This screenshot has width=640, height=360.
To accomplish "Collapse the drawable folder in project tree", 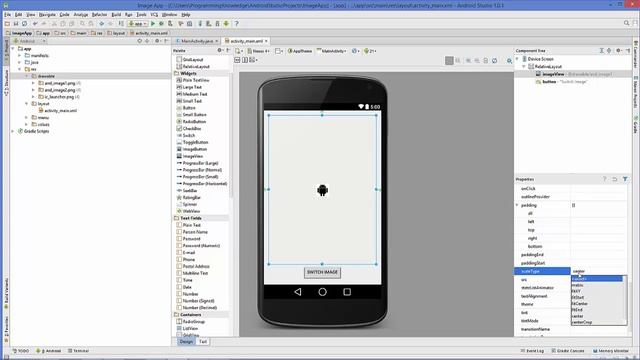I will pos(27,76).
